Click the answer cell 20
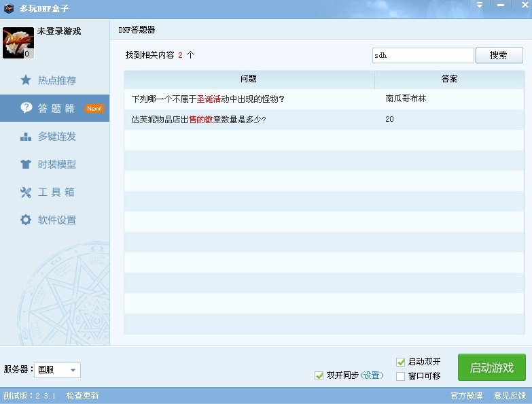The width and height of the screenshot is (532, 404). [x=389, y=119]
